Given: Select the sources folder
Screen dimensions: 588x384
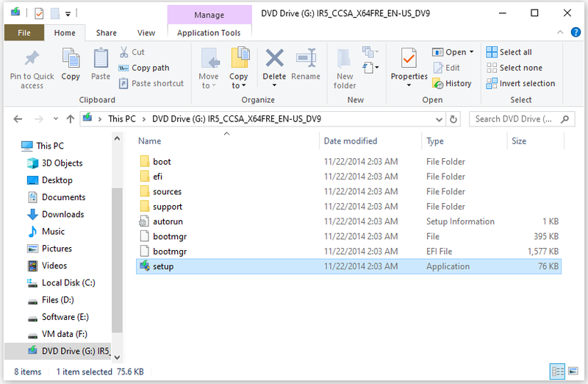Looking at the screenshot, I should [x=348, y=191].
